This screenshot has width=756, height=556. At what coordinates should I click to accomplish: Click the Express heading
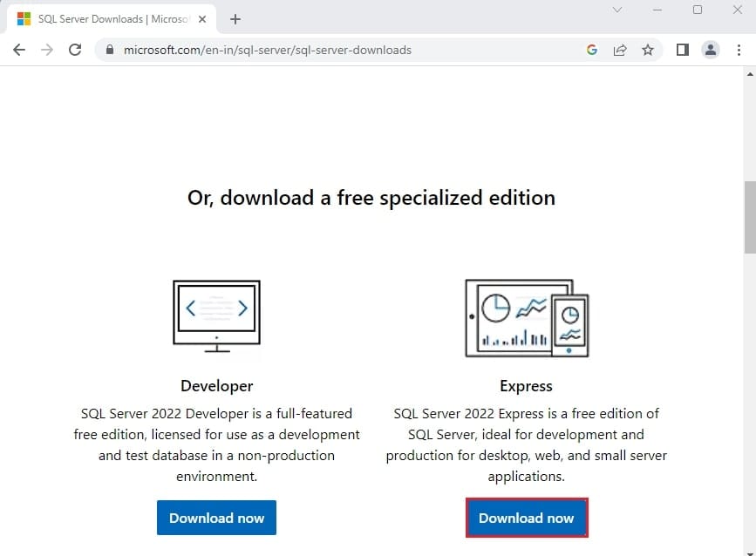pyautogui.click(x=526, y=386)
